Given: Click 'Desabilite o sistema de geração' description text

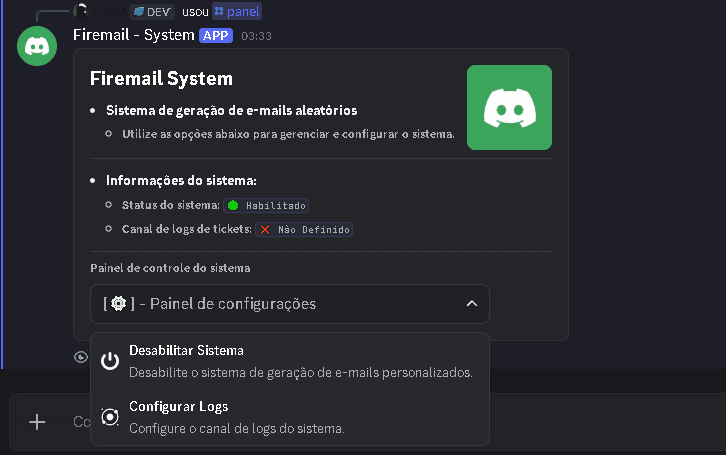Looking at the screenshot, I should pos(301,373).
